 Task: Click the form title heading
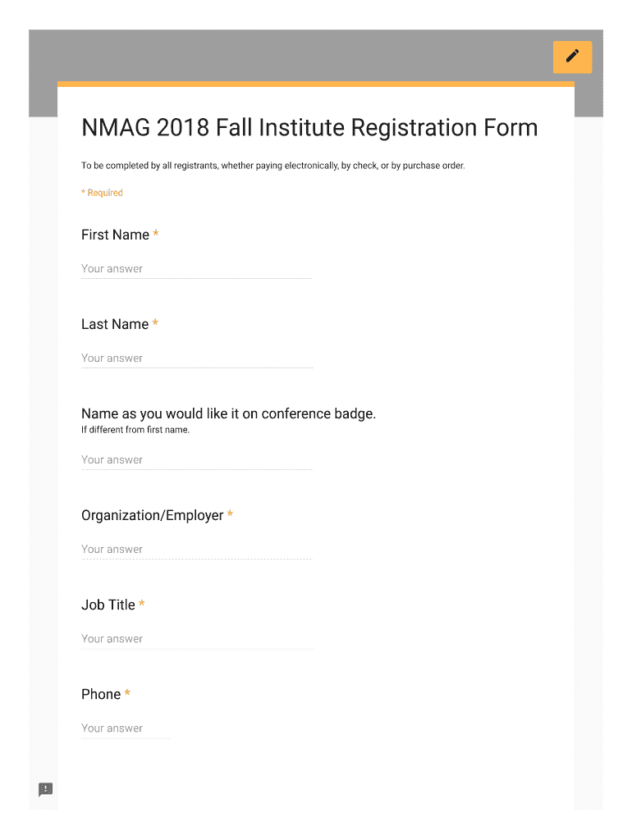tap(309, 128)
